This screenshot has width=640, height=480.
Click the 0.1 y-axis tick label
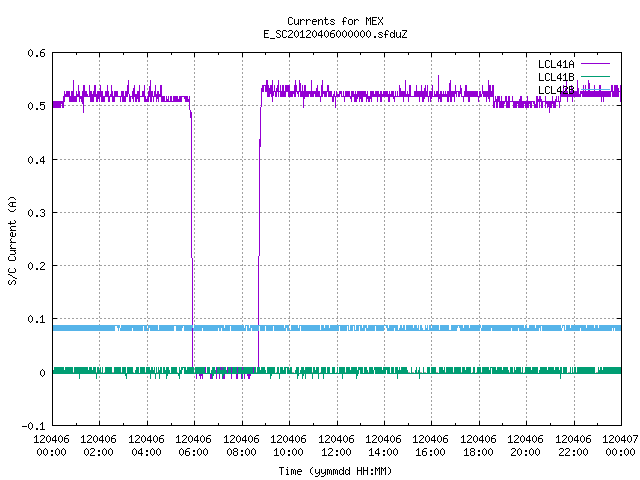pos(36,319)
